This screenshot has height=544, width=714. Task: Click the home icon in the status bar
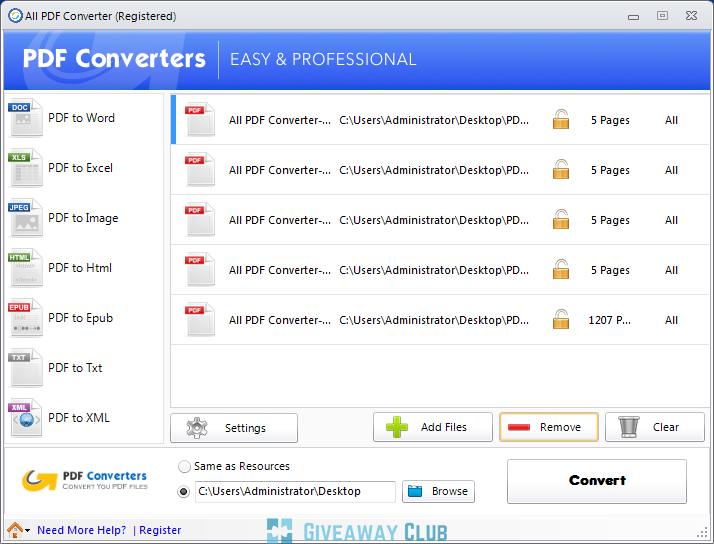pyautogui.click(x=15, y=530)
